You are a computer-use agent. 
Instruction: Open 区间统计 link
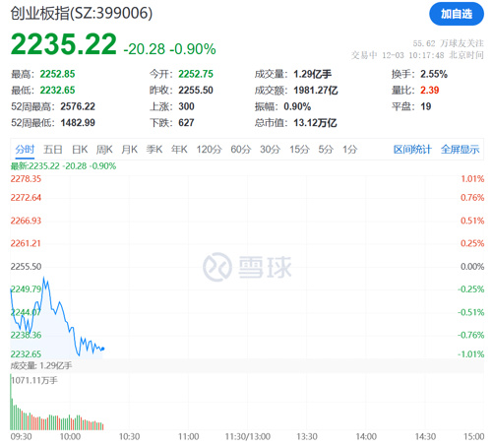(x=412, y=150)
